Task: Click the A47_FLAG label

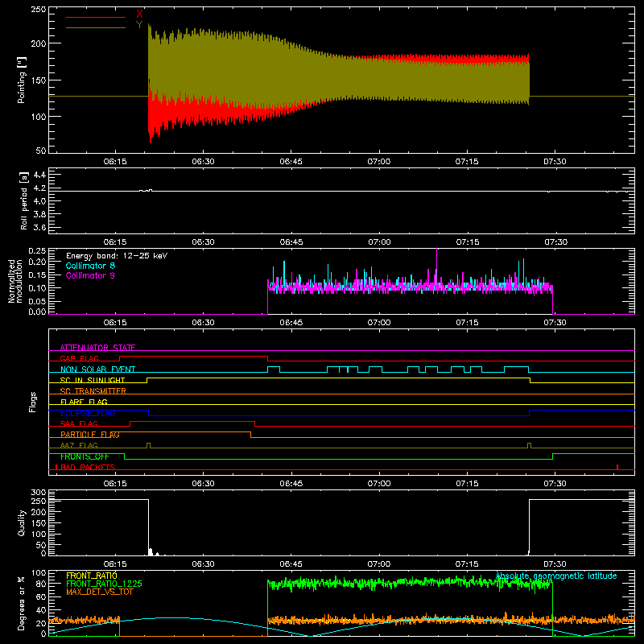Action: coord(79,445)
